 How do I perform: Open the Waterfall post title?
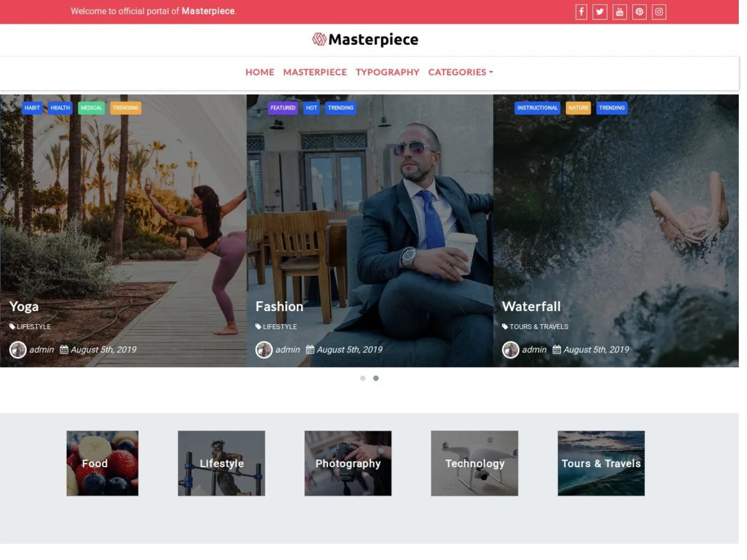pos(532,306)
